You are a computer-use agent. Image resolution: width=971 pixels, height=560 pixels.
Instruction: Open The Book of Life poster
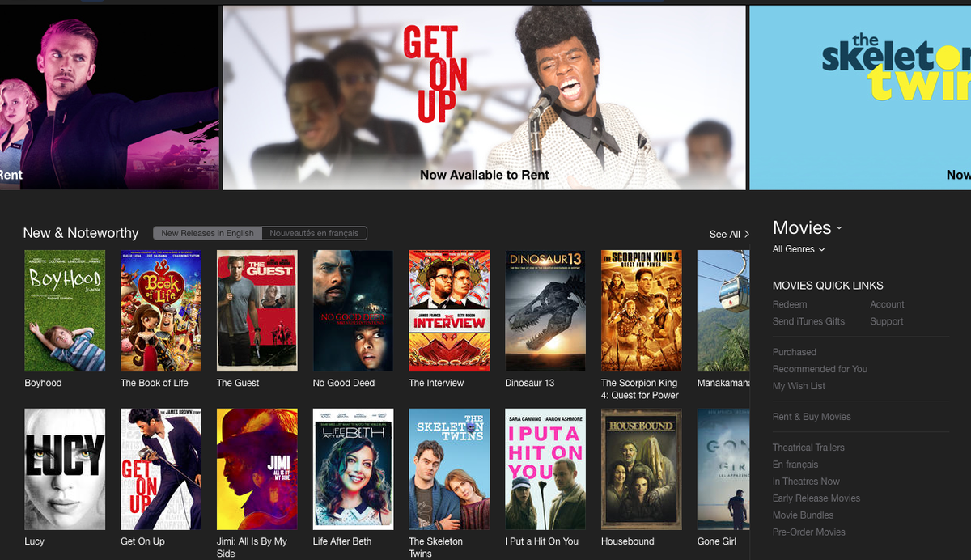pos(161,311)
